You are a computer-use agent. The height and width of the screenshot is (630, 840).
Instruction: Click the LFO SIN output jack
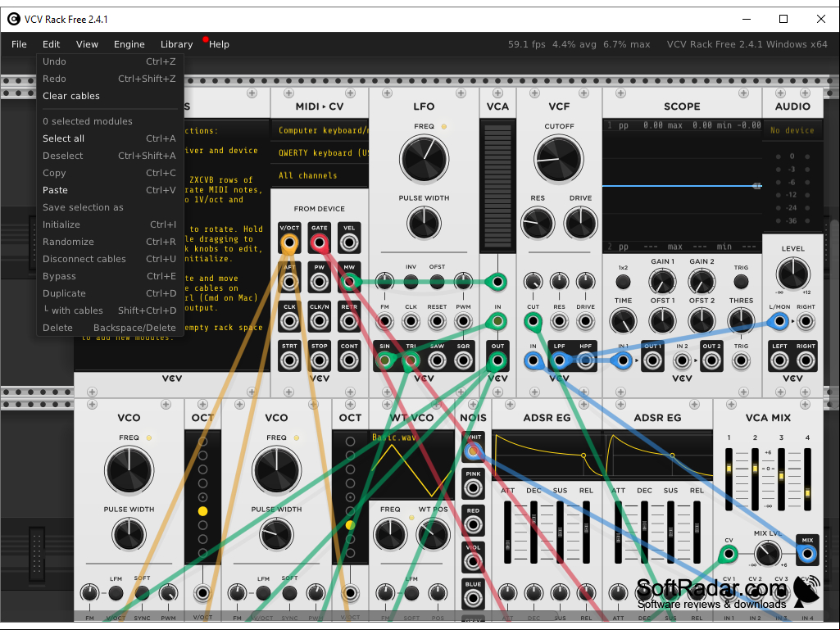(x=384, y=360)
